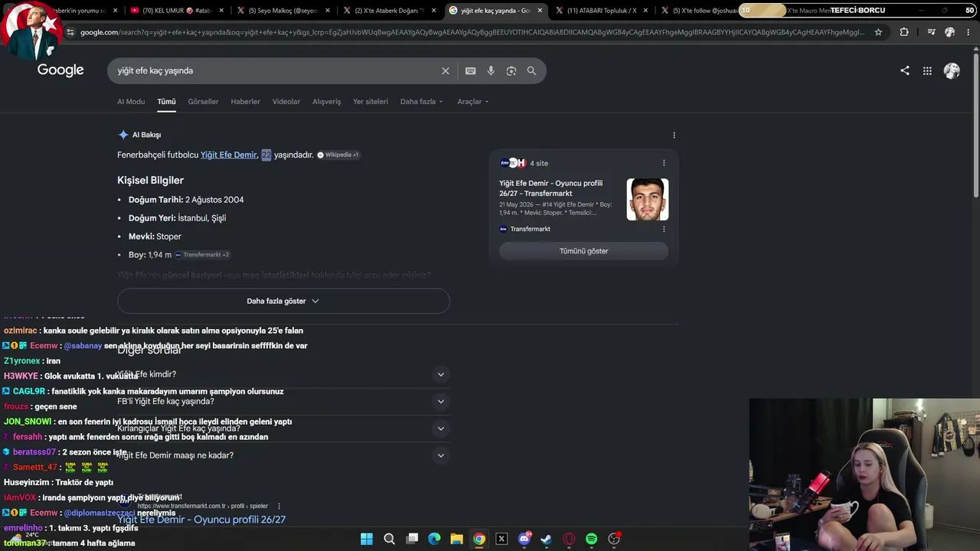Image resolution: width=980 pixels, height=551 pixels.
Task: Launch Microsoft Edge from the taskbar
Action: tap(434, 539)
